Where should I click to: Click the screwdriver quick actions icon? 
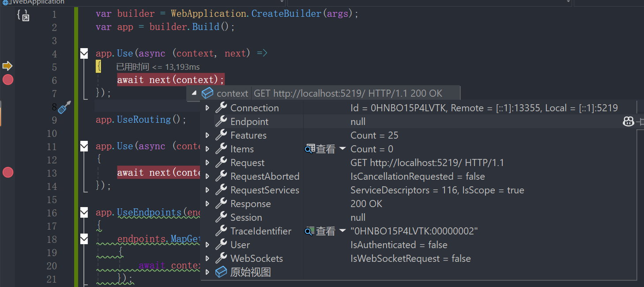65,107
